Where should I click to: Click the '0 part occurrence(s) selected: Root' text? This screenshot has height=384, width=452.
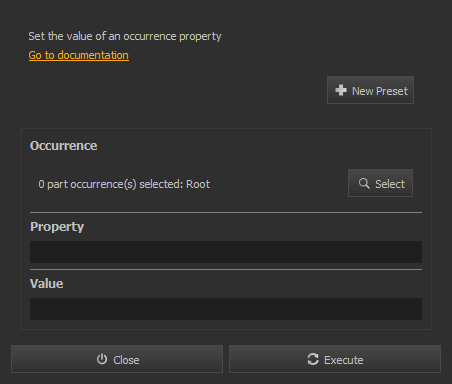(x=124, y=184)
